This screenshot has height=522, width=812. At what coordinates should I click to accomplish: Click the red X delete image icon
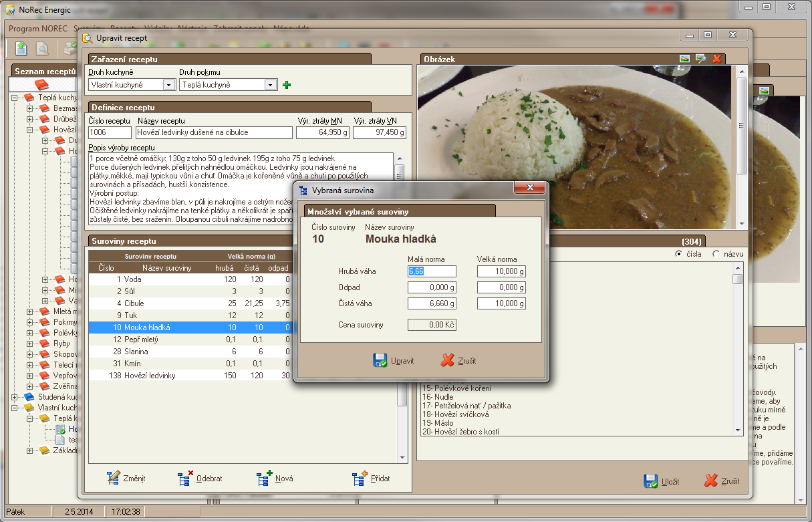pos(717,59)
